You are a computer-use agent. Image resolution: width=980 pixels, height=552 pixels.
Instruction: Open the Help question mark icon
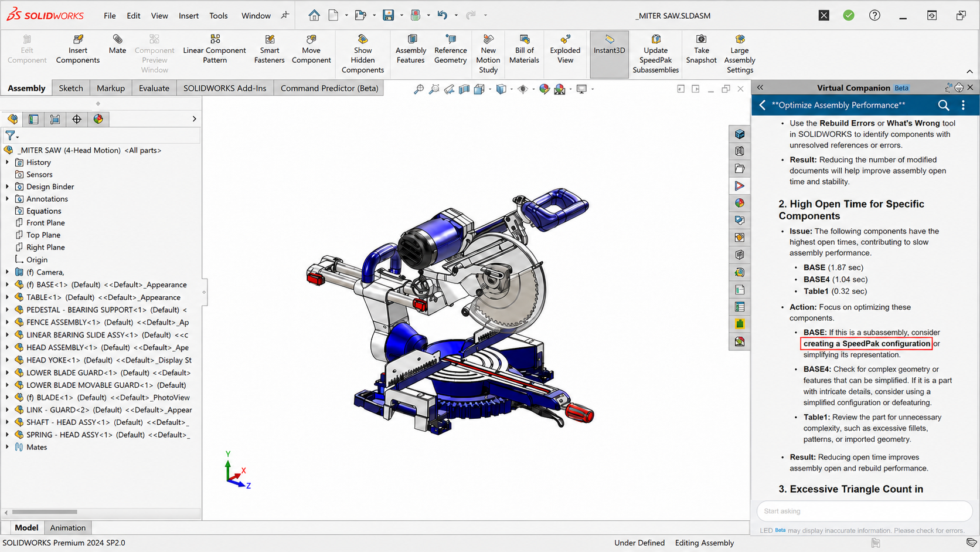[874, 15]
